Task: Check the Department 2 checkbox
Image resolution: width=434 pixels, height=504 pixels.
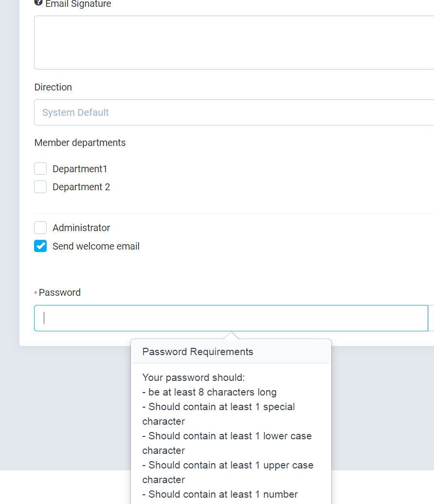Action: pos(40,187)
